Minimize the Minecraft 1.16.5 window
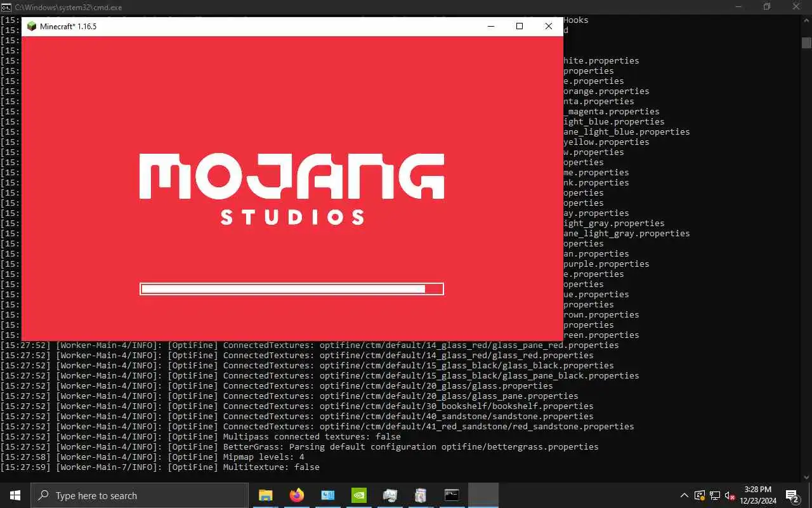This screenshot has height=508, width=812. tap(490, 26)
